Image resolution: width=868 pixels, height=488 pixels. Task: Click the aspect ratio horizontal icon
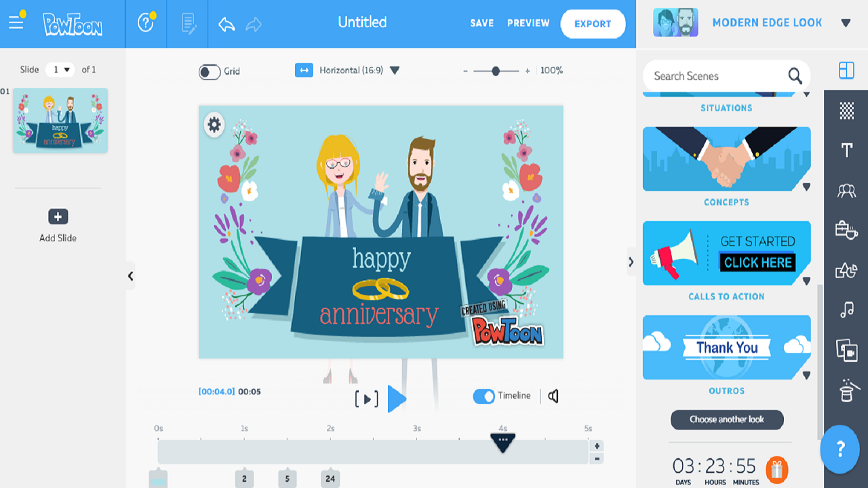coord(304,70)
